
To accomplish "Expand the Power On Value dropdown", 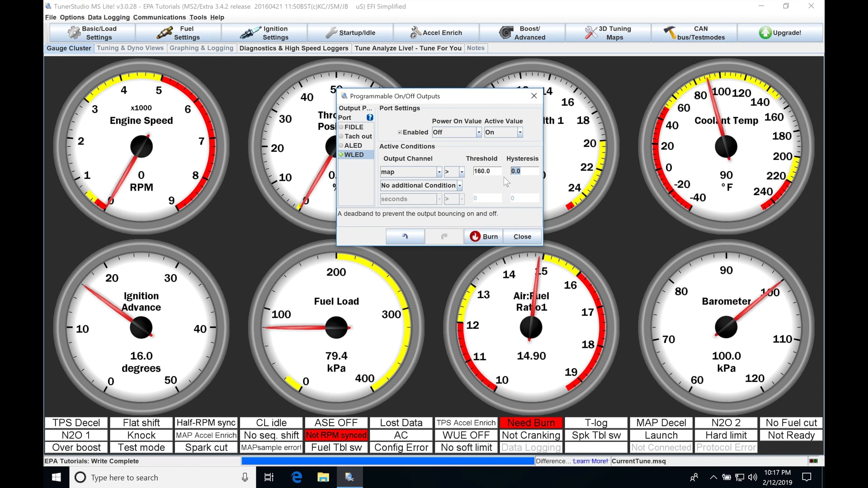I will coord(479,132).
